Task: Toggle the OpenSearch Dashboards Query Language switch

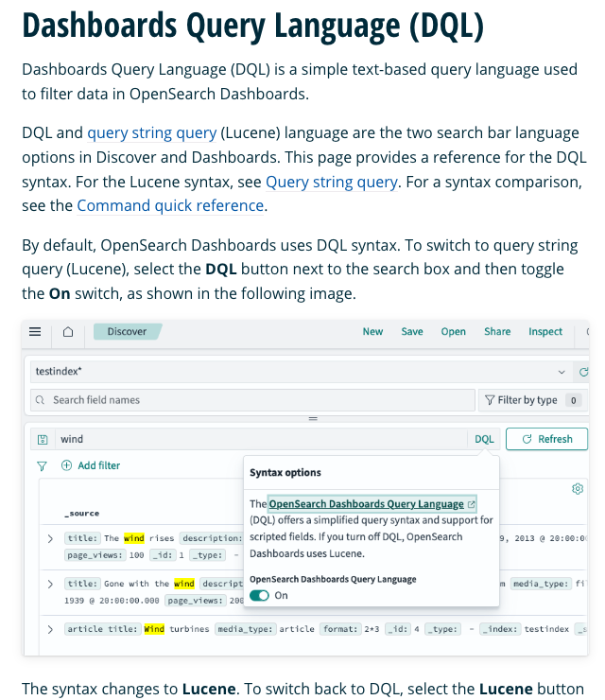Action: (259, 596)
